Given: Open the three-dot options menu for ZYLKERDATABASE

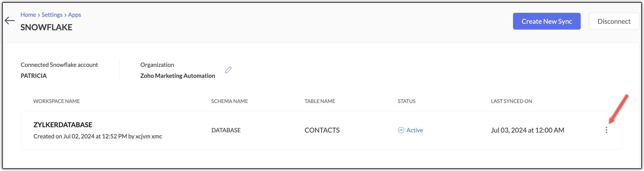Looking at the screenshot, I should coord(606,130).
